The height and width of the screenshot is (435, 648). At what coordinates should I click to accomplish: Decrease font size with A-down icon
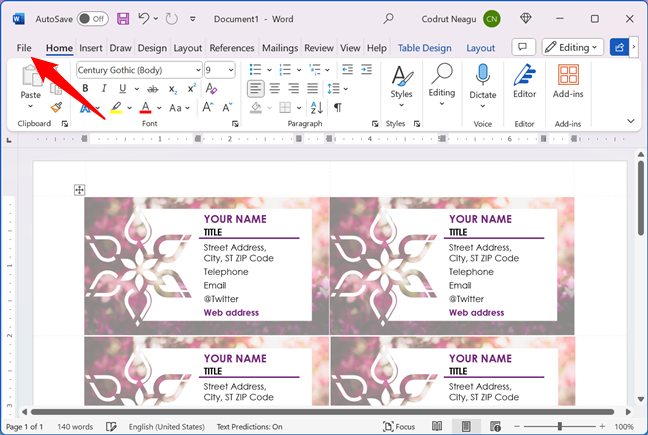227,107
